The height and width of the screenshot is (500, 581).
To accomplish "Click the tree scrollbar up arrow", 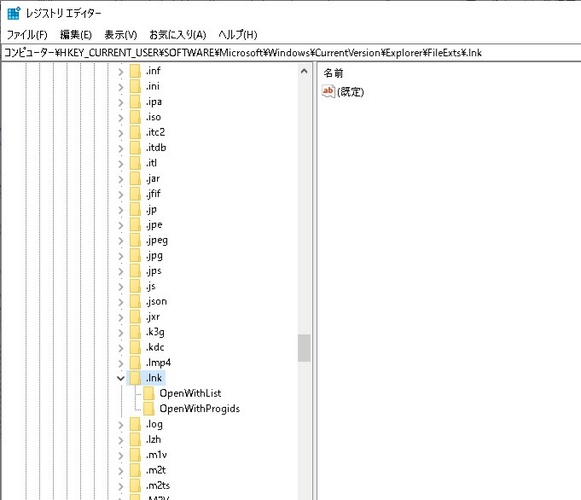I will click(x=304, y=71).
